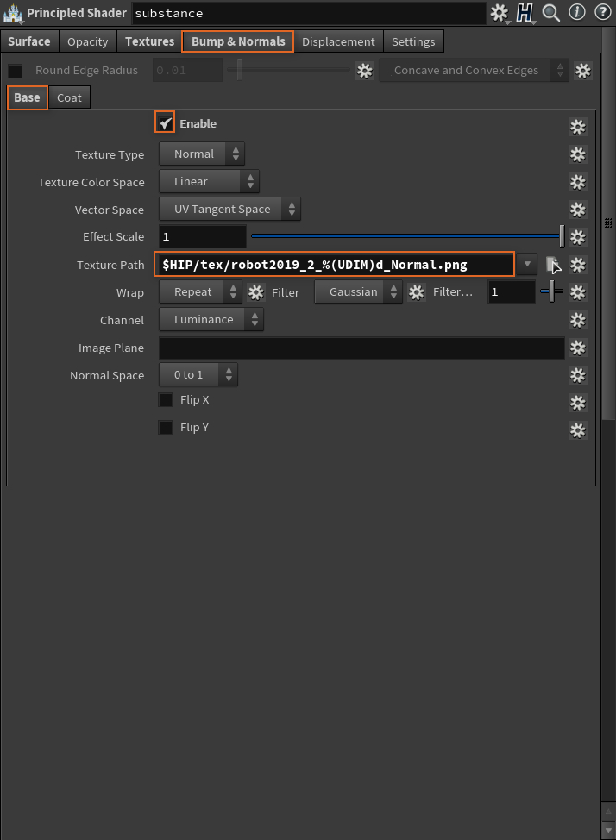Click the Round Edge Radius value field

tap(187, 70)
